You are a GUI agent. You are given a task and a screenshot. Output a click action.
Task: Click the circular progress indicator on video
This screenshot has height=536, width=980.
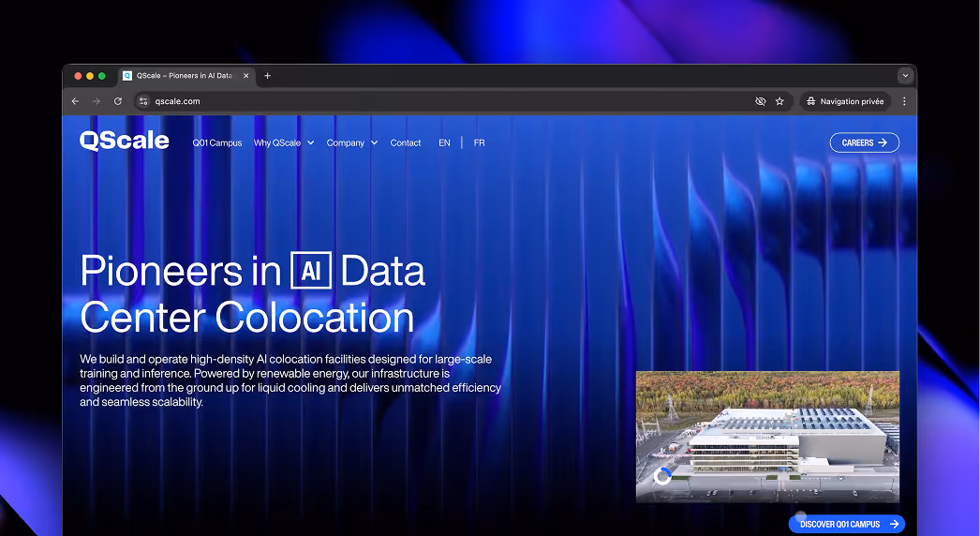662,477
